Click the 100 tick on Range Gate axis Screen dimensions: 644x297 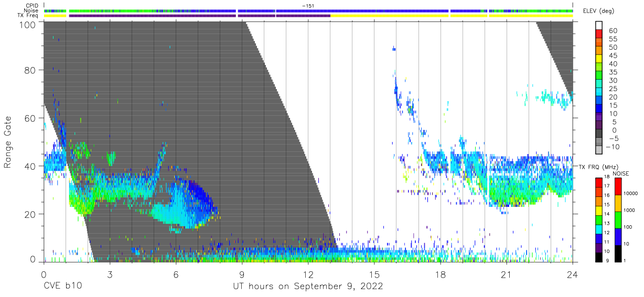28,24
